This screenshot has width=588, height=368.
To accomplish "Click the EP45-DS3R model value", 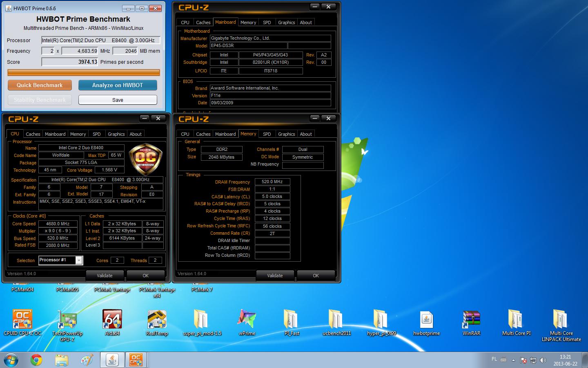I will (x=248, y=45).
